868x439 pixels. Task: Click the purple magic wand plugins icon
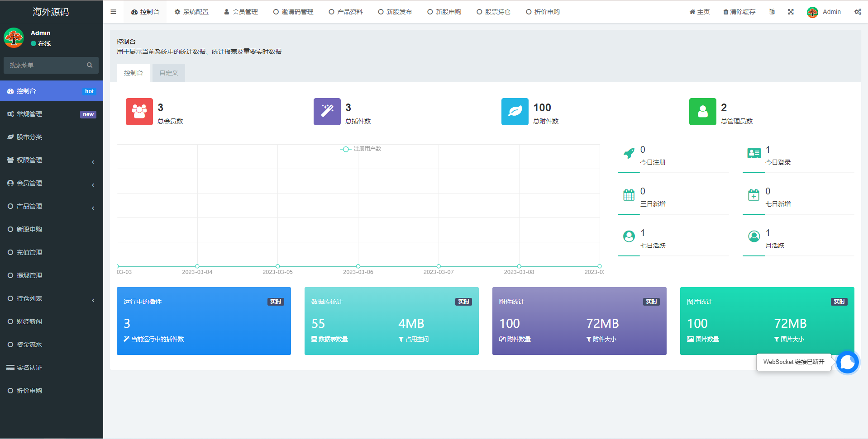click(x=327, y=112)
